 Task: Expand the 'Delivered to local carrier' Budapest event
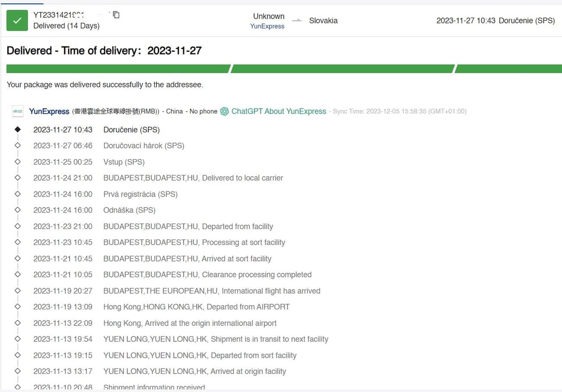193,178
